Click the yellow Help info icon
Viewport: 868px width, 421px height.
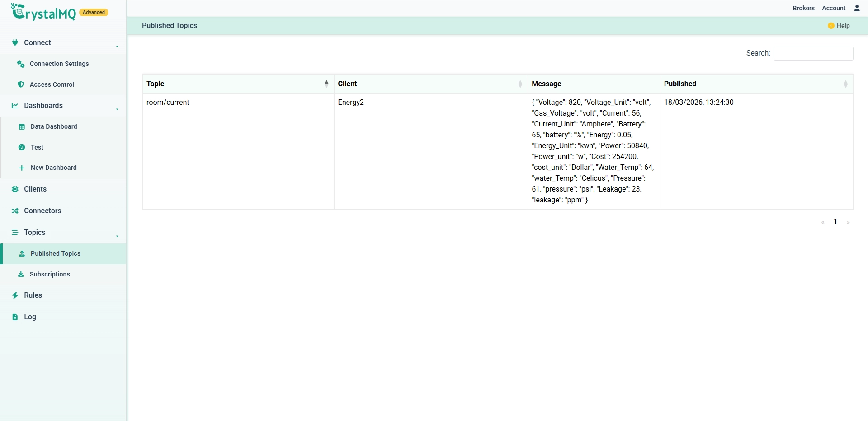click(x=831, y=26)
